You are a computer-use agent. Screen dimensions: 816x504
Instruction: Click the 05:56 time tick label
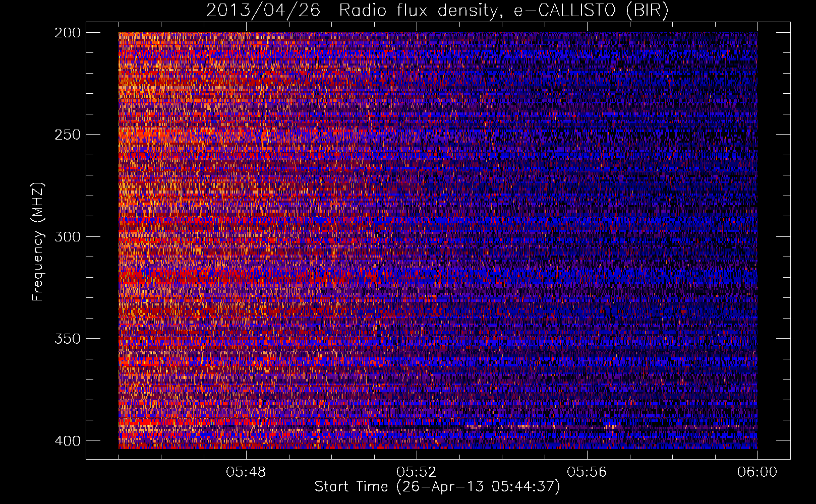(587, 473)
